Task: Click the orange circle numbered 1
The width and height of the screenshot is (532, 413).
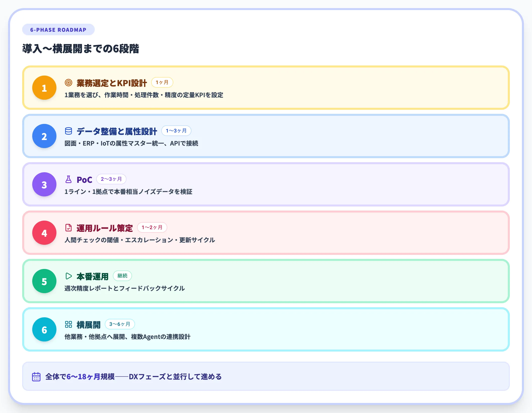Action: click(x=44, y=88)
